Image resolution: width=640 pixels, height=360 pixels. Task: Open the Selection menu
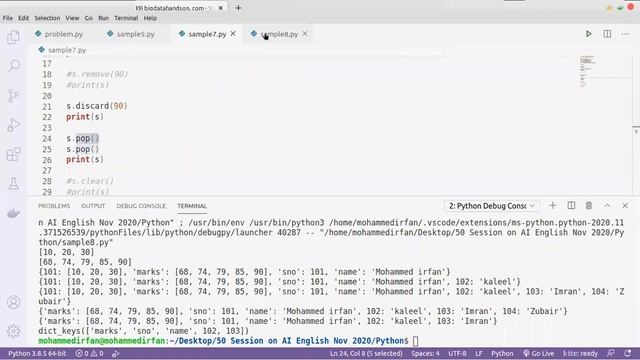coord(47,18)
